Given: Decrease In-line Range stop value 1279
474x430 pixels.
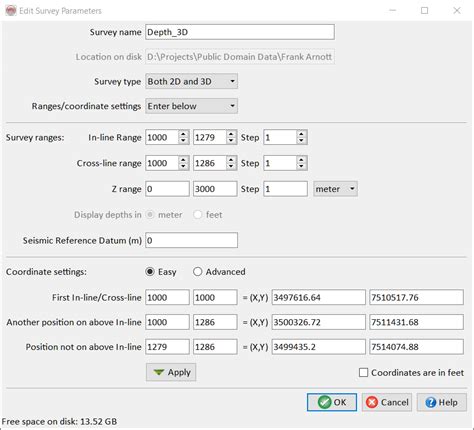Looking at the screenshot, I should [231, 141].
